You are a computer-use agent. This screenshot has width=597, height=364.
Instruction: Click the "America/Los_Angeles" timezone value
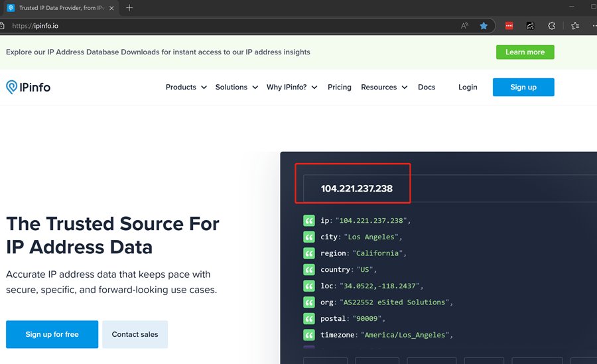pos(405,335)
